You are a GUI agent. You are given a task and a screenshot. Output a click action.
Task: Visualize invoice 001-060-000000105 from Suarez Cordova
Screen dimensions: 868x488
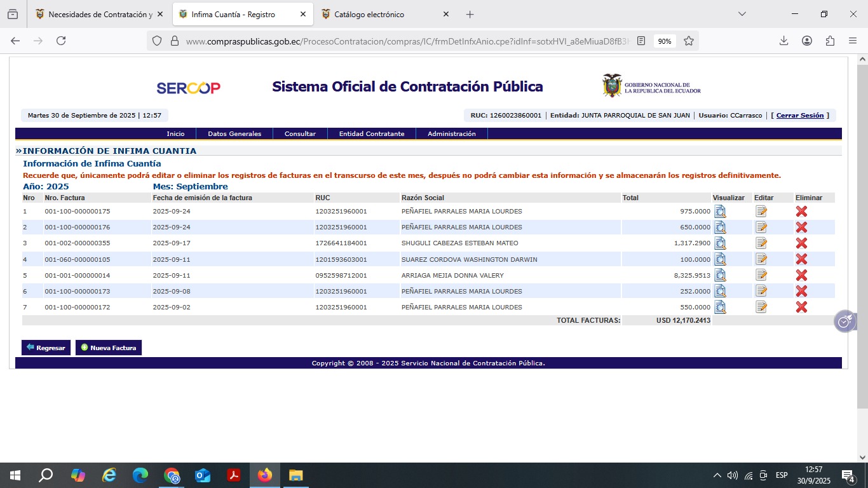pos(720,259)
